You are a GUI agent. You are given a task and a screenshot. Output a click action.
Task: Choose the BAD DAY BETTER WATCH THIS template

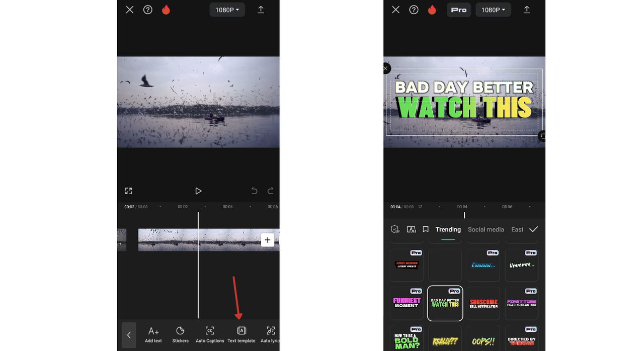pyautogui.click(x=445, y=303)
